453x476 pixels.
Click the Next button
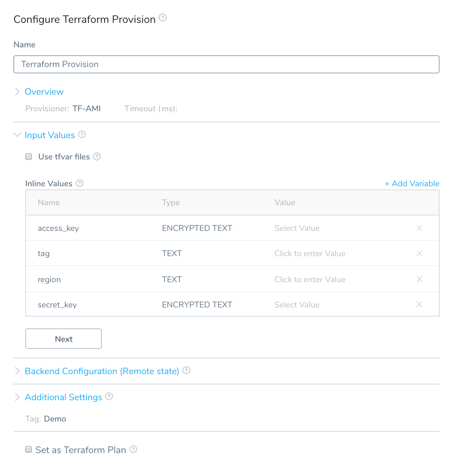[x=64, y=339]
